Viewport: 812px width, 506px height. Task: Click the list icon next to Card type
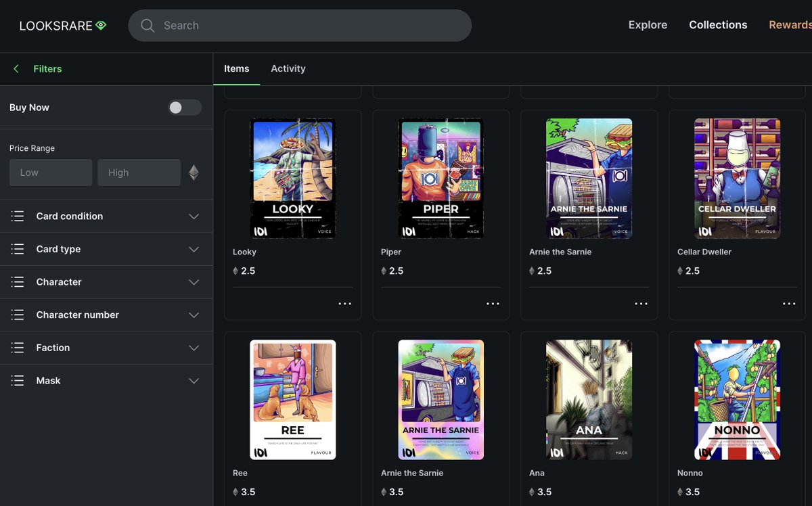click(18, 249)
